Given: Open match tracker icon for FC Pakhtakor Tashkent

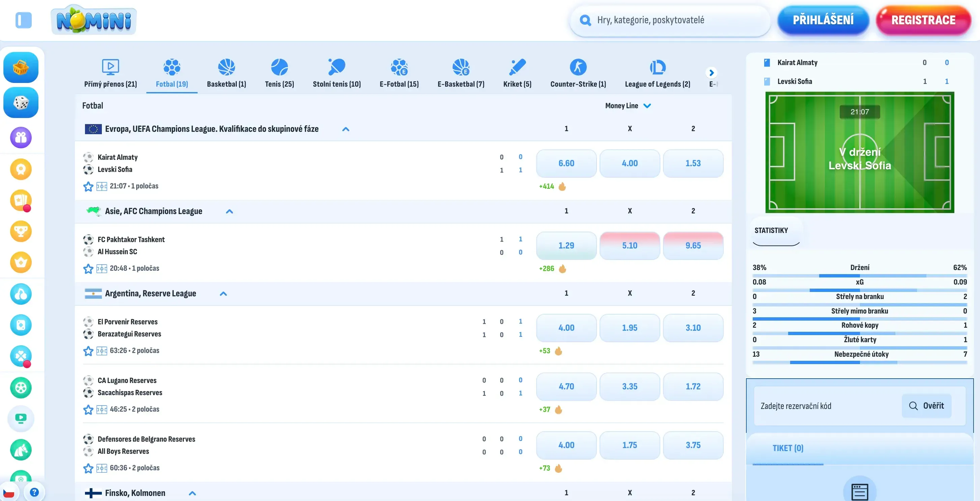Looking at the screenshot, I should pyautogui.click(x=102, y=269).
